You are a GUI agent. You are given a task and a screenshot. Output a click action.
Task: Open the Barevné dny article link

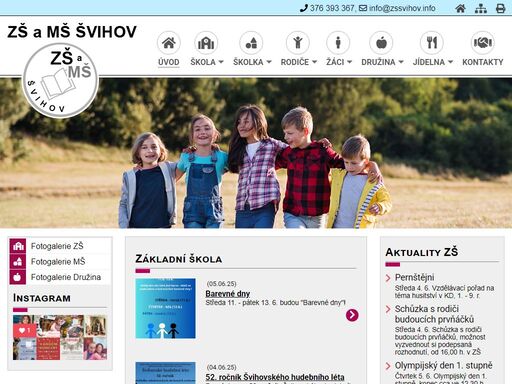tap(228, 294)
